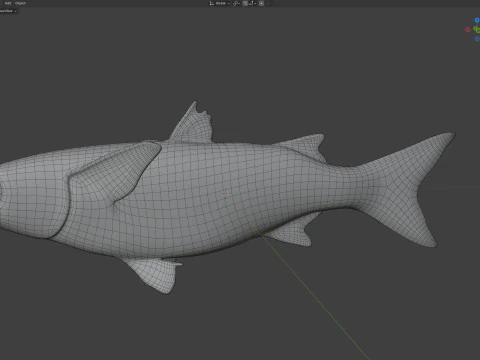
Task: Open the snapping options dropdown
Action: coord(252,3)
